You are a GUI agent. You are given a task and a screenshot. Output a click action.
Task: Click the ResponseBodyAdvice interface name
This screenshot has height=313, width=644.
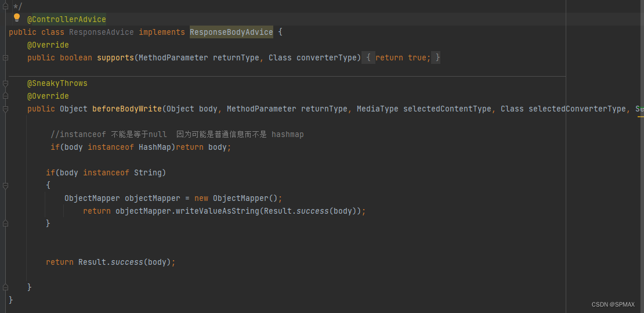click(x=231, y=32)
